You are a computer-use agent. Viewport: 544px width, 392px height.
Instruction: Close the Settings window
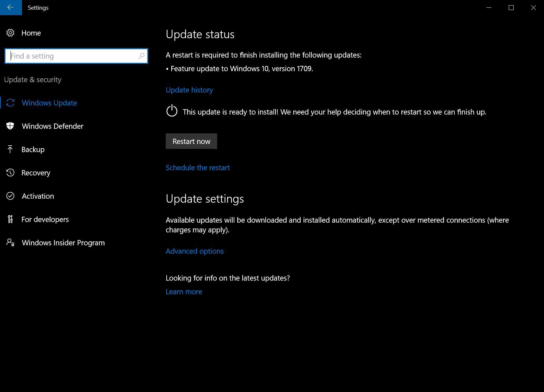pyautogui.click(x=533, y=7)
